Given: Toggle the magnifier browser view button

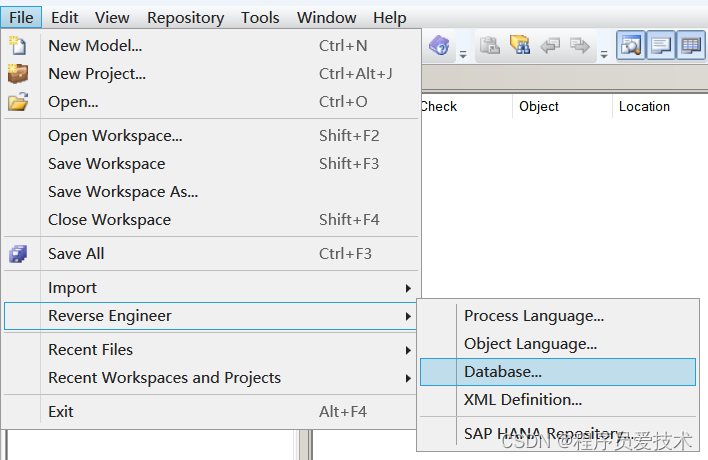Looking at the screenshot, I should (630, 46).
